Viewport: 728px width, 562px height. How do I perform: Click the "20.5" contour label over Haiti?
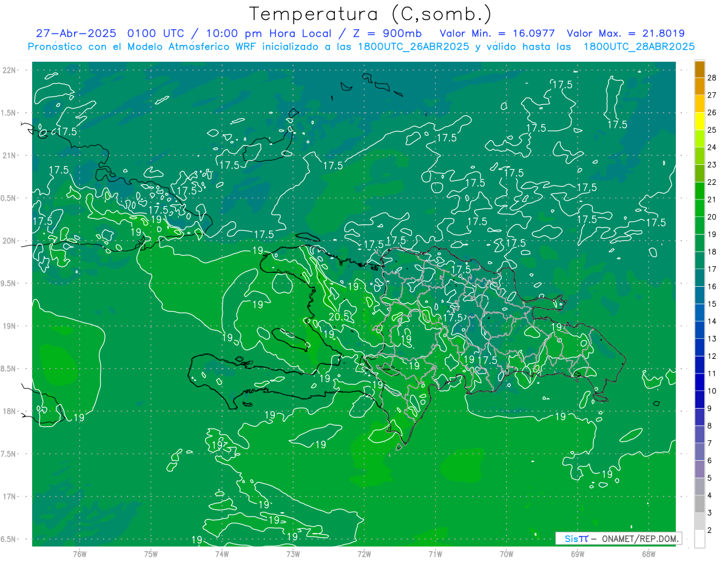340,316
